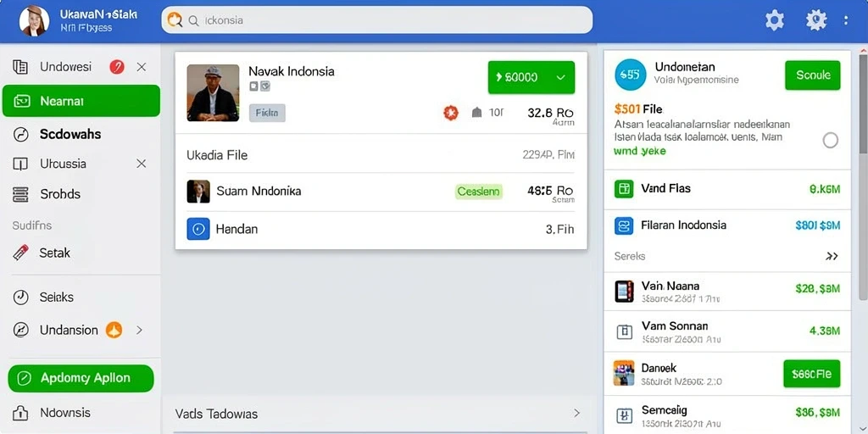Expand the green $6000 dropdown button
This screenshot has width=868, height=434.
[531, 77]
